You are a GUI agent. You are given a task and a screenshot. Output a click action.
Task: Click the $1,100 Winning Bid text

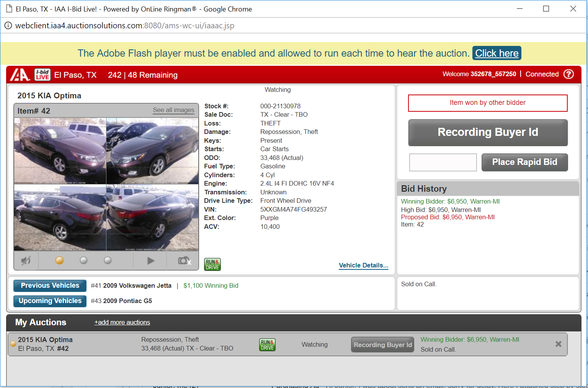click(x=211, y=285)
